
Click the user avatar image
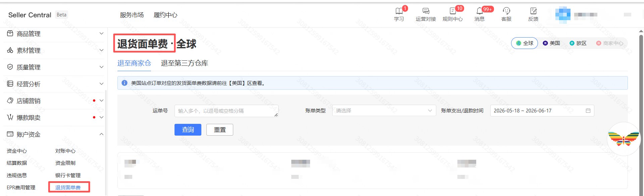tap(563, 14)
